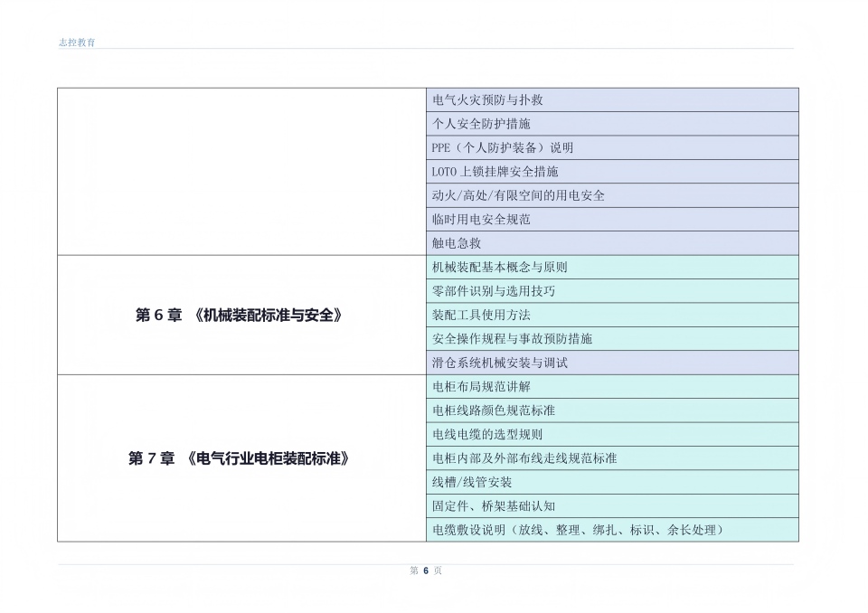Click chapter heading 第 7 章《电气行业电柜装配标准》
Viewport: 868px width, 613px height.
239,458
